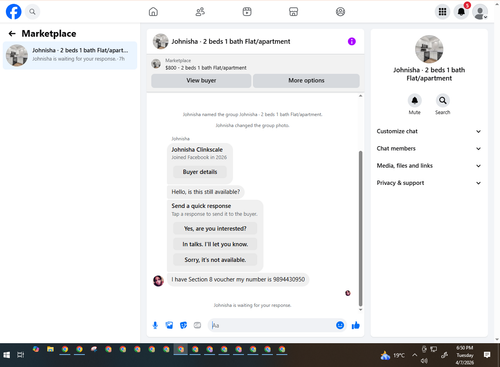Expand Media, files and links section
This screenshot has height=367, width=500.
(429, 166)
